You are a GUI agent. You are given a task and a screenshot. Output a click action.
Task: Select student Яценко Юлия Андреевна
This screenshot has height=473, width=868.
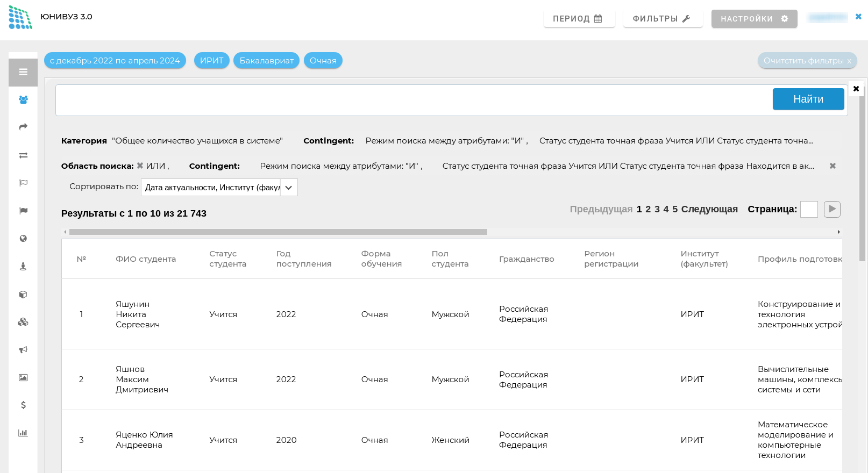click(144, 440)
